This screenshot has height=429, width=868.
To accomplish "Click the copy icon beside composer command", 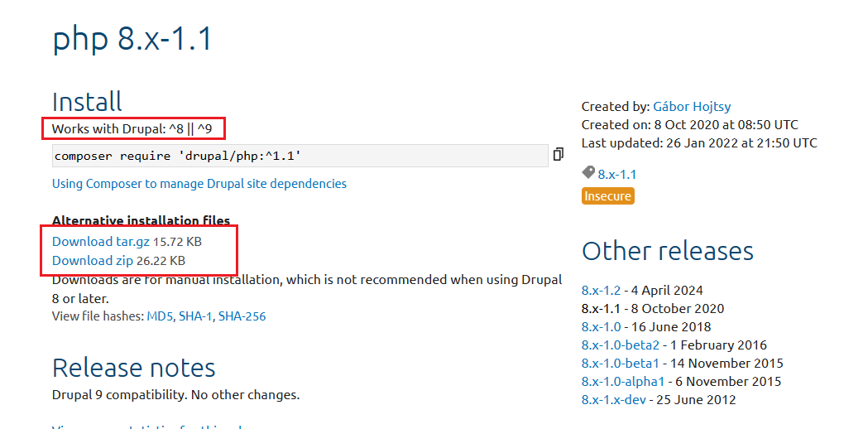I will 559,155.
